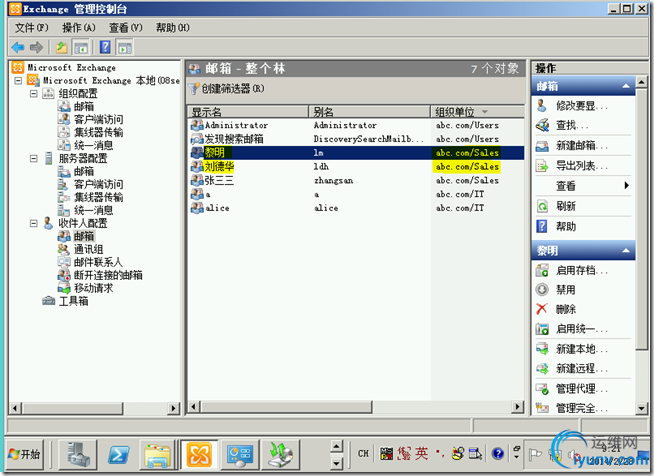654x476 pixels.
Task: Select 通讯组 tree node
Action: (x=88, y=249)
